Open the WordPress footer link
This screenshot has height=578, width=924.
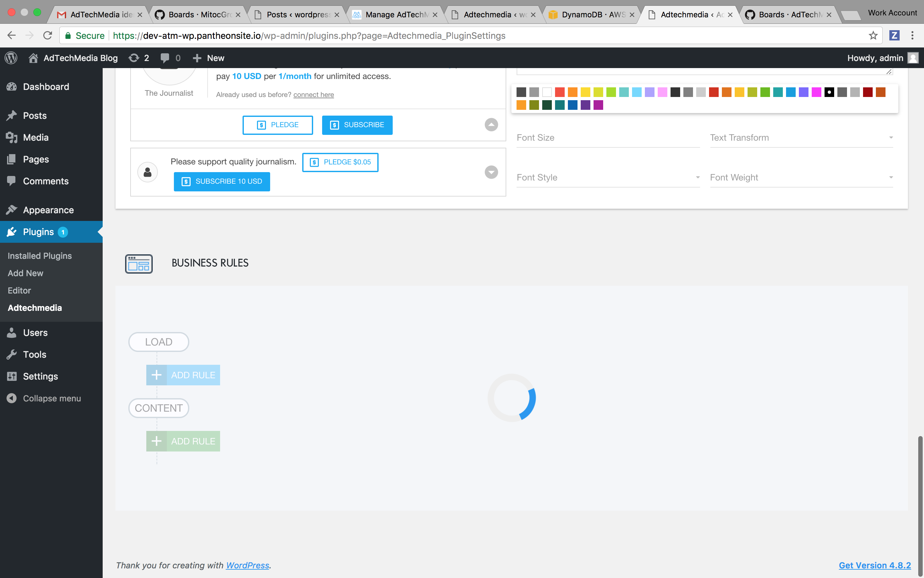tap(247, 565)
